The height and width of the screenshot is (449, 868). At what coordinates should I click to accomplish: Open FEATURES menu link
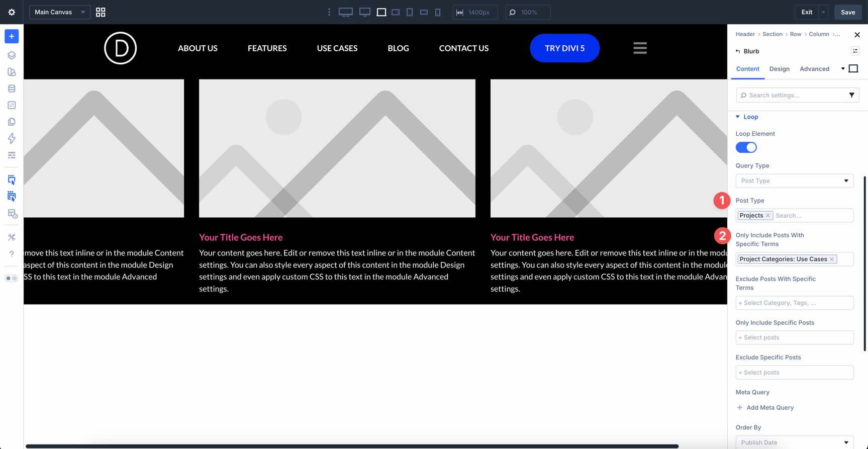pyautogui.click(x=267, y=48)
